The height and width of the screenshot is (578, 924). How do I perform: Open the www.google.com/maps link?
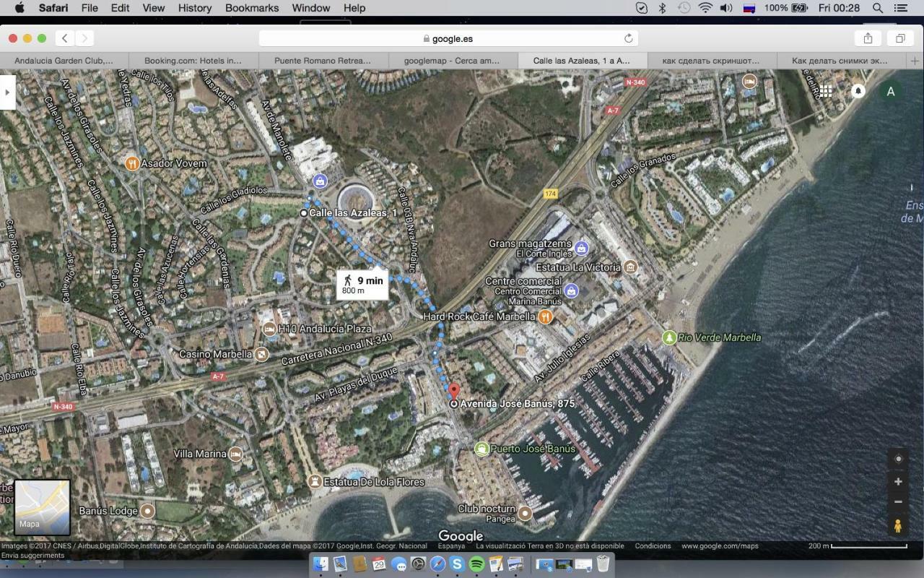(x=720, y=546)
